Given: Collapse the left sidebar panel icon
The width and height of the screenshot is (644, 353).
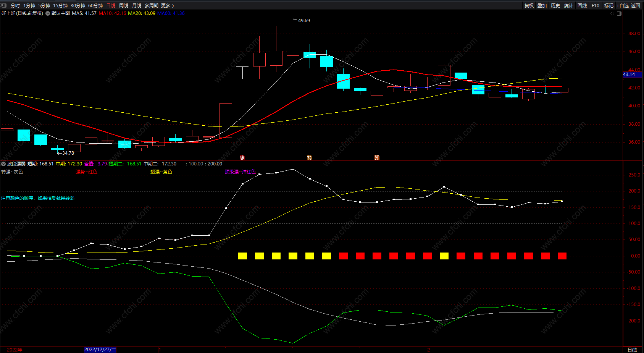Looking at the screenshot, I should pyautogui.click(x=4, y=5).
